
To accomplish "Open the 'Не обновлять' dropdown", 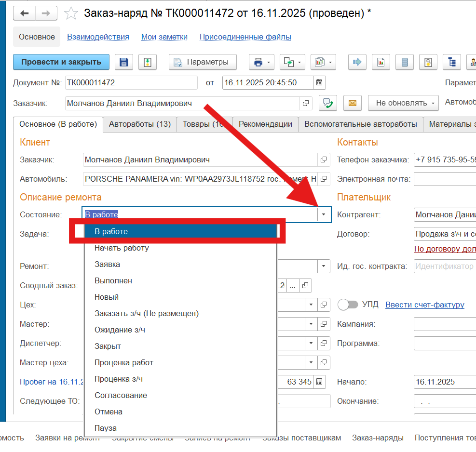I will [403, 103].
